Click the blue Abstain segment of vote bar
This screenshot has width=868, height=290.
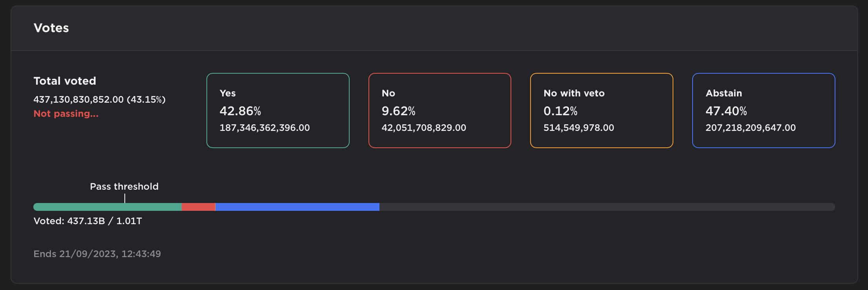[297, 207]
